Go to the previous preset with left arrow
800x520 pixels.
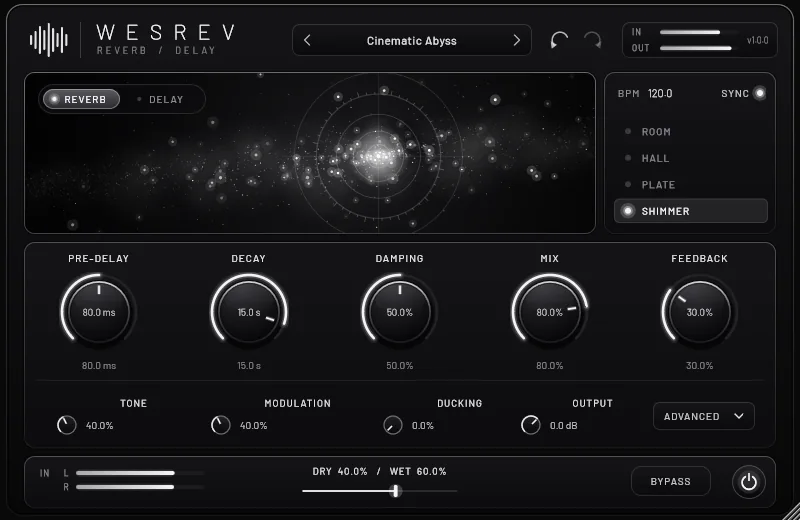click(x=307, y=40)
